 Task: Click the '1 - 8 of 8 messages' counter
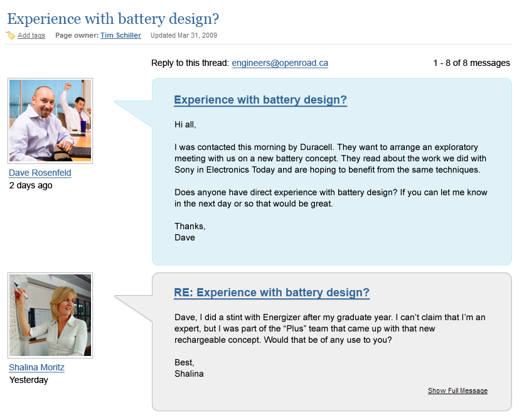click(x=471, y=63)
